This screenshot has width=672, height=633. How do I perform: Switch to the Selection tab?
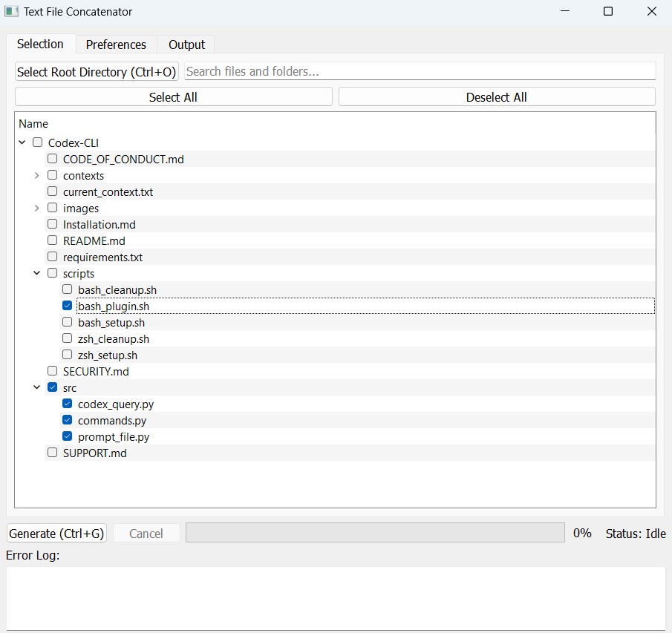point(40,44)
